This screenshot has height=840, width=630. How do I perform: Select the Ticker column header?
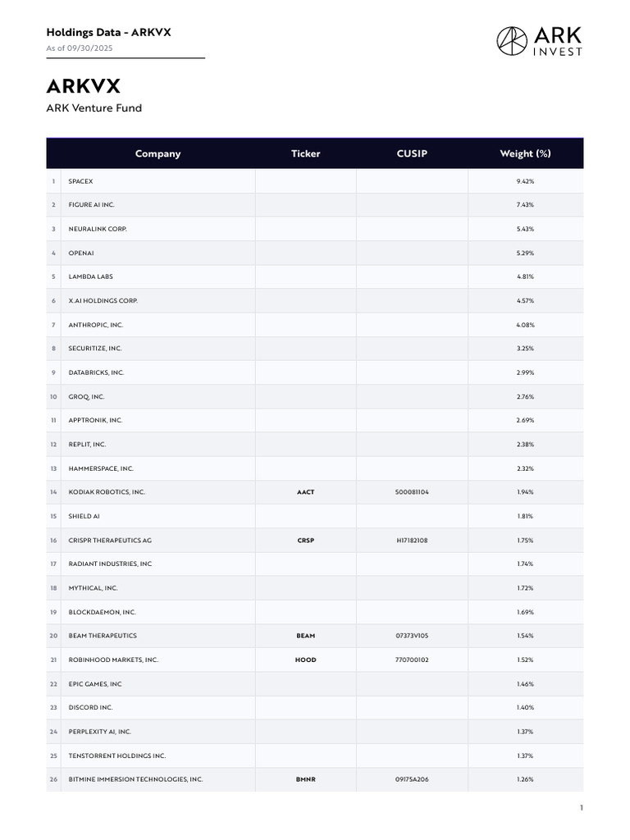(x=305, y=153)
